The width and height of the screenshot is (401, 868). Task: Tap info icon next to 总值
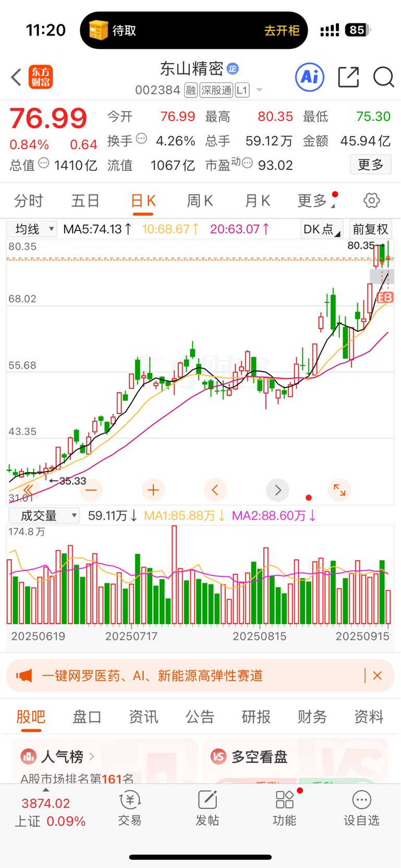point(44,163)
